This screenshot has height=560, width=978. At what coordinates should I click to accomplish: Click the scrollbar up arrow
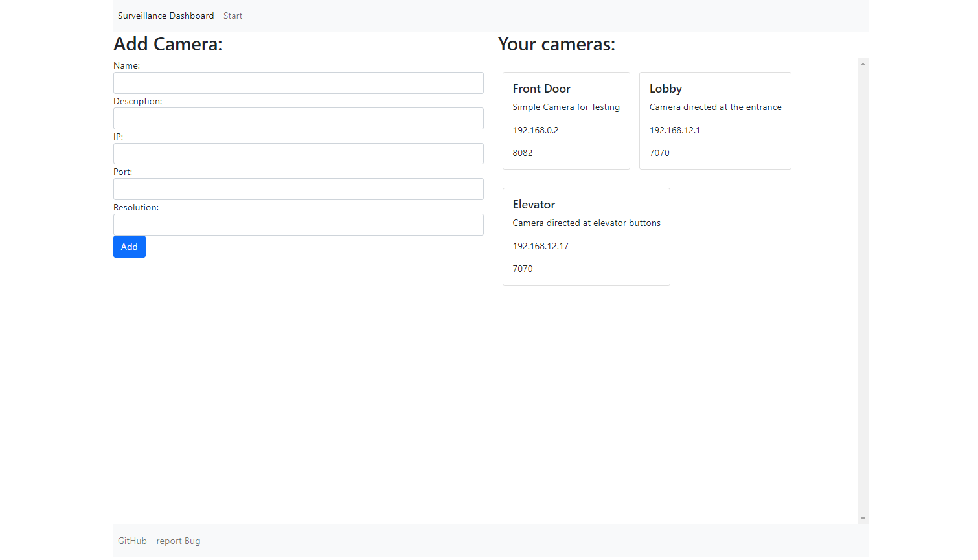[x=863, y=64]
